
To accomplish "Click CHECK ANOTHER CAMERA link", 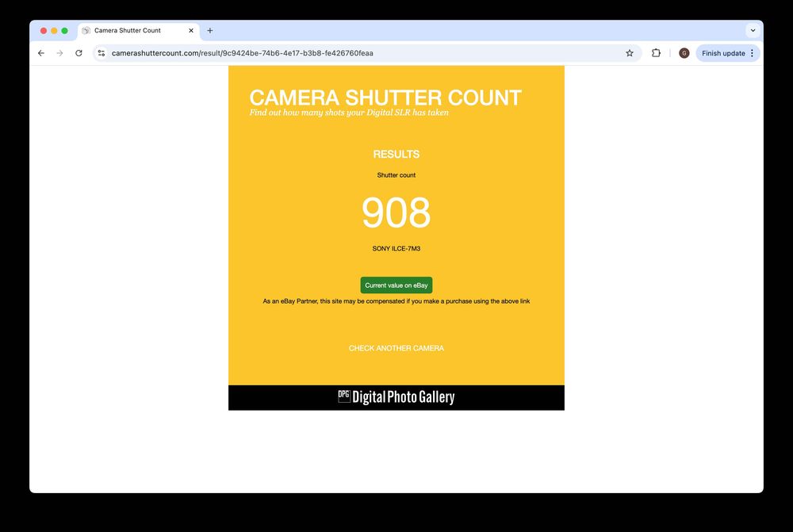I will tap(396, 348).
